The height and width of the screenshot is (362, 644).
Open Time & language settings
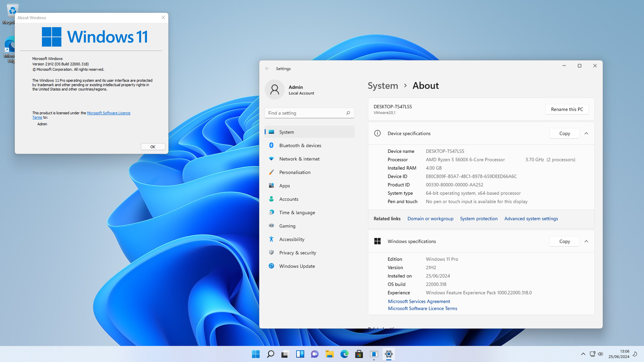(x=310, y=212)
